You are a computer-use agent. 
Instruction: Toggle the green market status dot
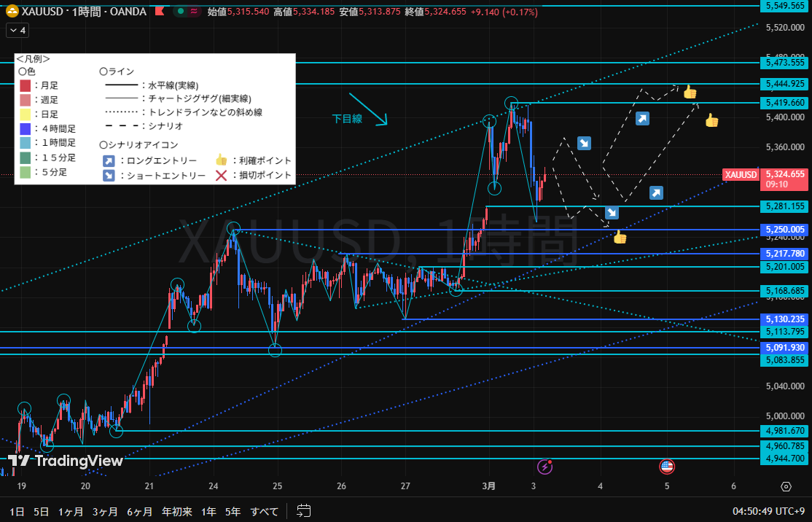coord(179,12)
